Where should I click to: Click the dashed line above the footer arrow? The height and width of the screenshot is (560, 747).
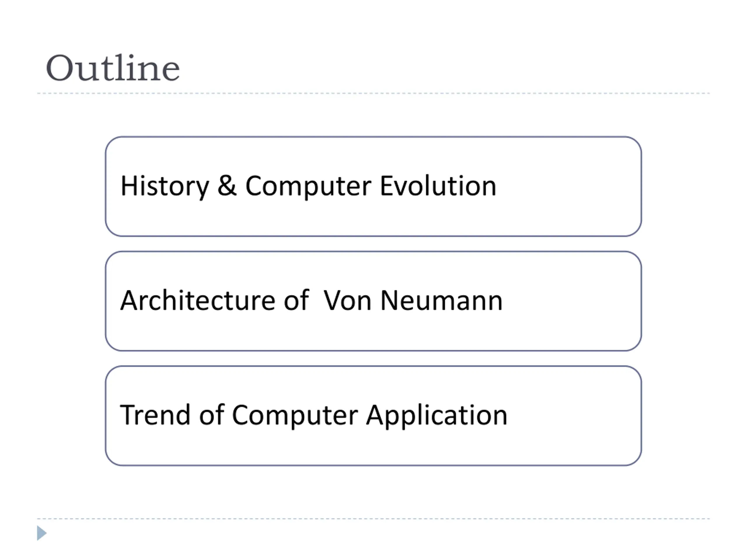click(373, 519)
